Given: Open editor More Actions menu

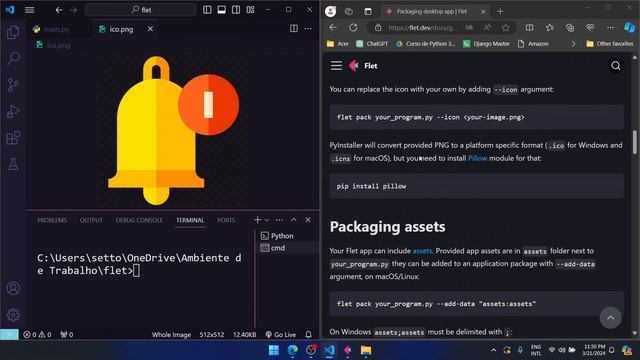Looking at the screenshot, I should [308, 29].
